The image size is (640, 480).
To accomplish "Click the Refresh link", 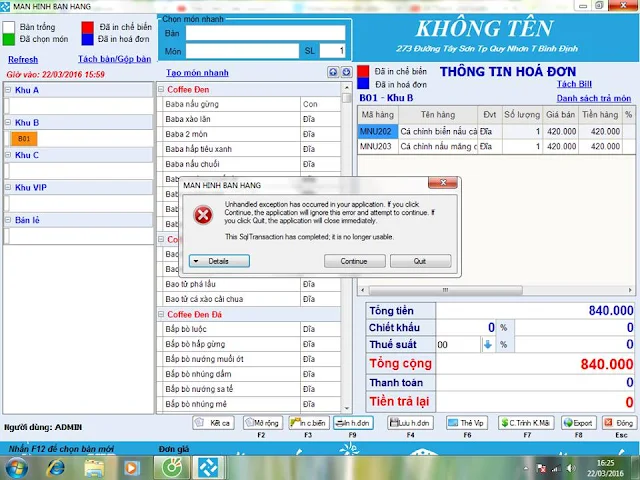I will pyautogui.click(x=23, y=60).
